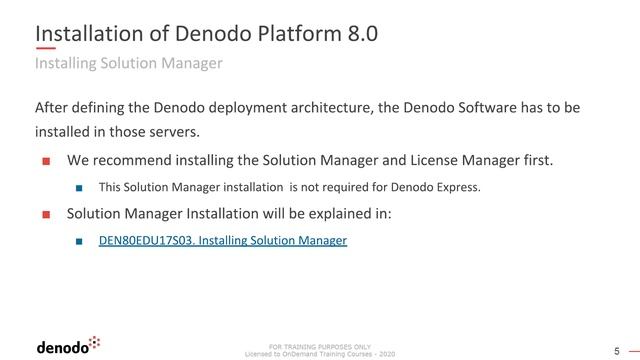Screen dimensions: 640x360
Task: Click the text 'We recommend installing the Solution Manager'
Action: (x=222, y=160)
